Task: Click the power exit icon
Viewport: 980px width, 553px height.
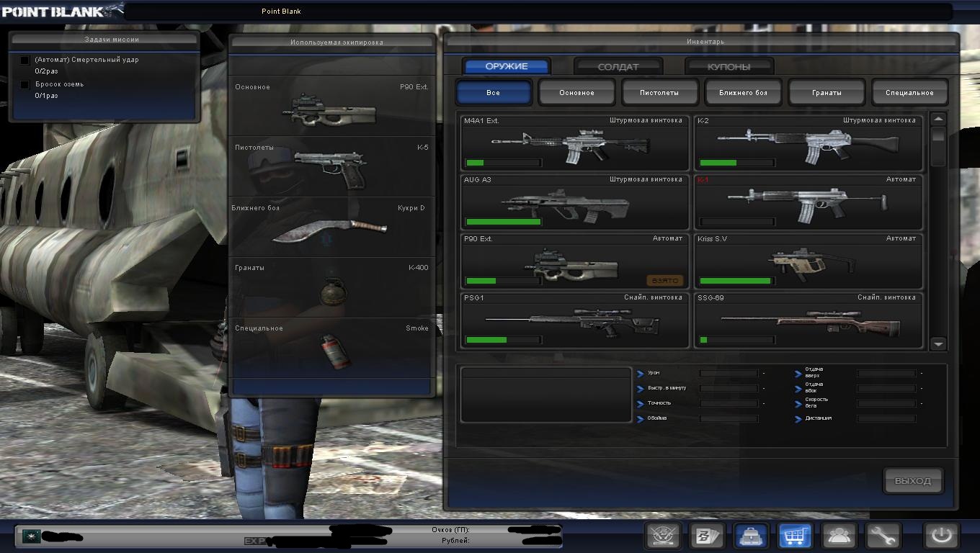Action: click(942, 536)
